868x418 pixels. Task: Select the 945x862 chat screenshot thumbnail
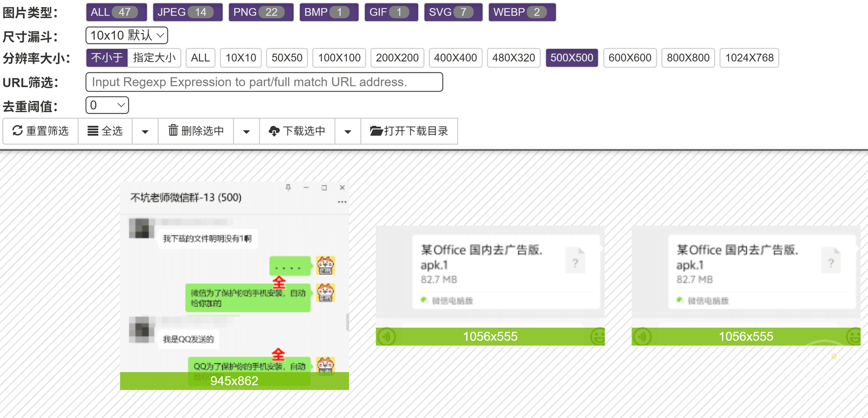click(234, 286)
